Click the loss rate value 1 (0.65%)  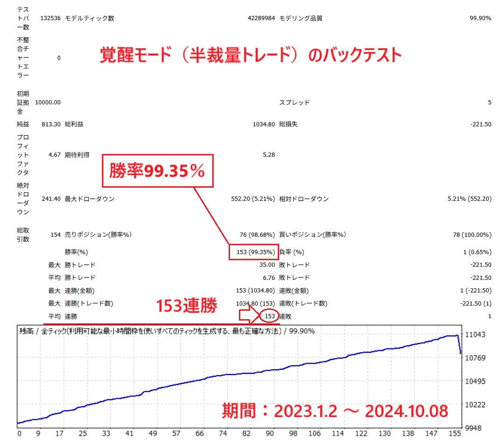[477, 252]
